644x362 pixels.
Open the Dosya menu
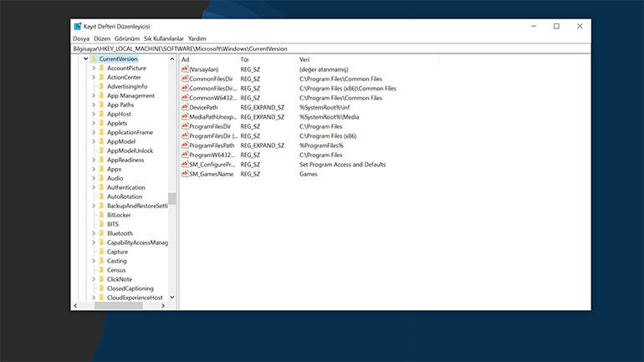[81, 38]
